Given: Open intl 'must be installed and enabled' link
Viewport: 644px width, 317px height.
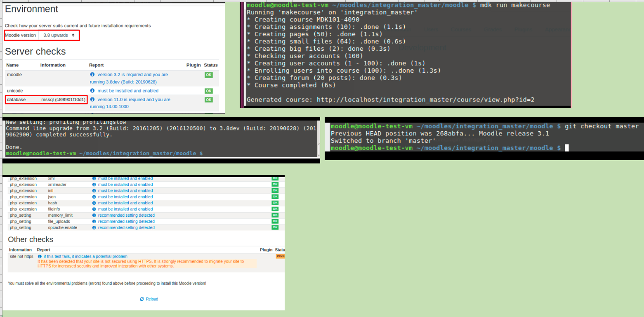Looking at the screenshot, I should [125, 191].
